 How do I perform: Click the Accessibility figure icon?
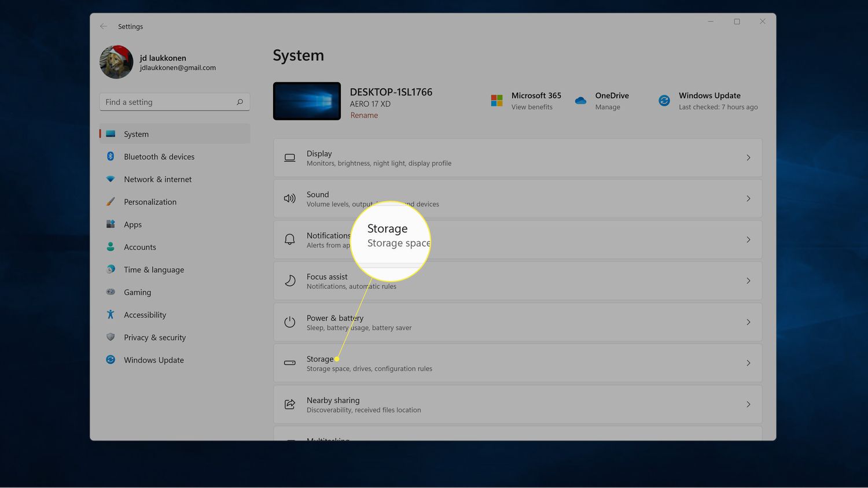click(111, 314)
